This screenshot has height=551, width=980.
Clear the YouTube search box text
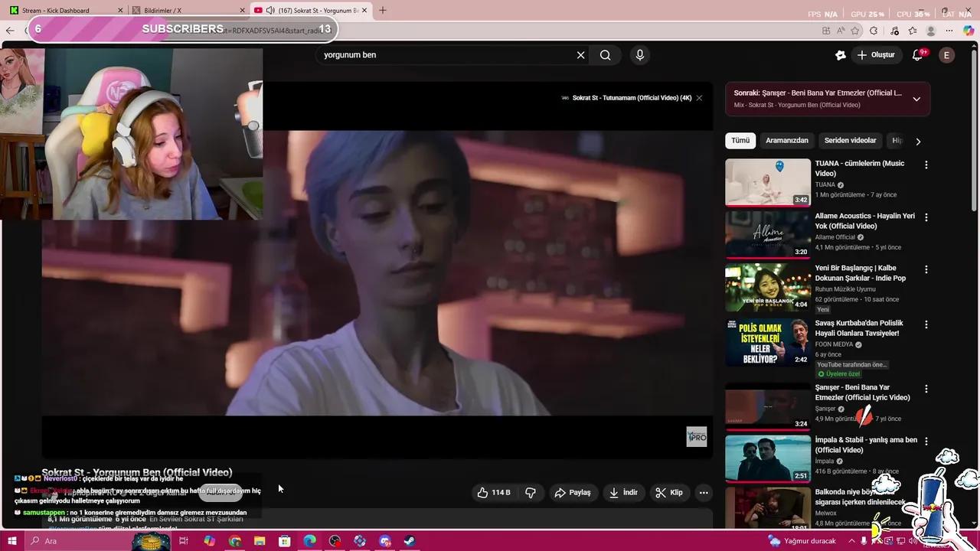(580, 55)
